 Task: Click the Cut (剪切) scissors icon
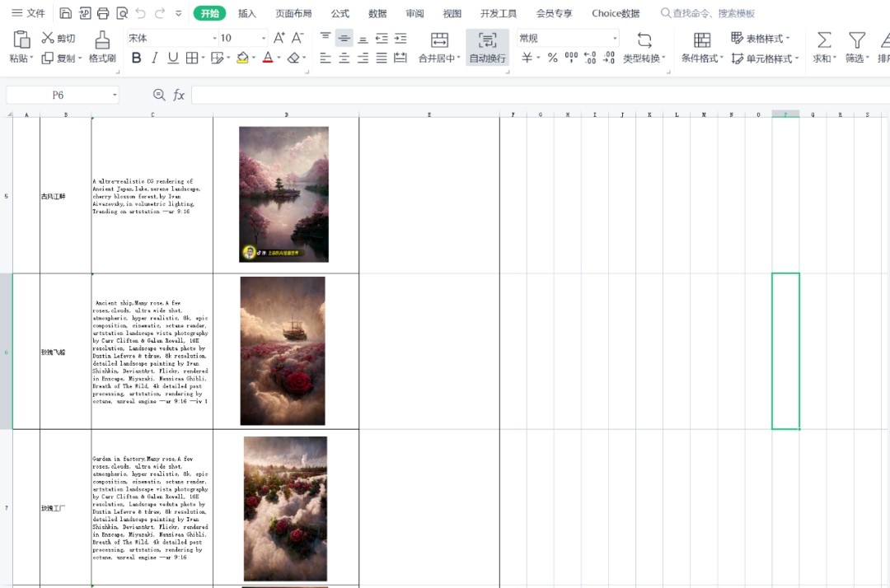(x=48, y=38)
